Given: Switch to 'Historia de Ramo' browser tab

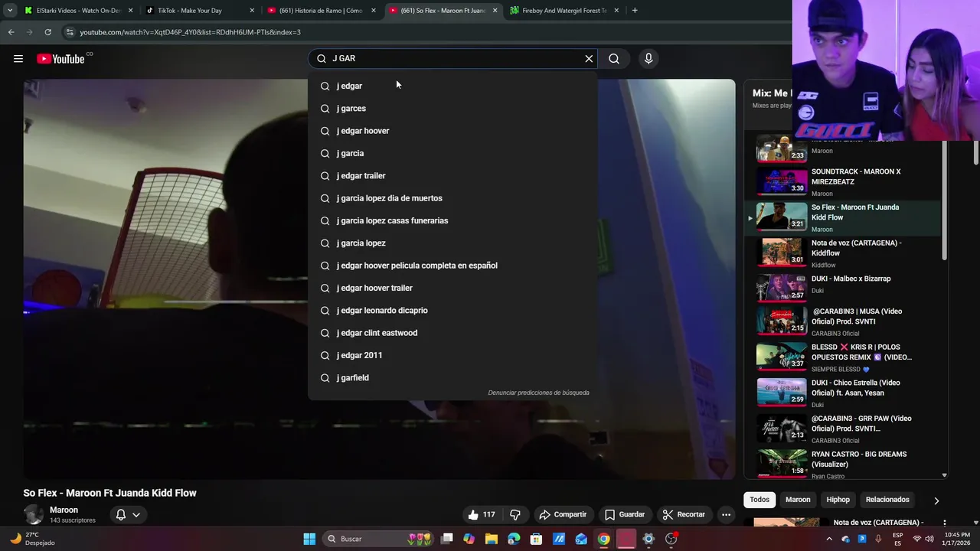Looking at the screenshot, I should tap(322, 11).
